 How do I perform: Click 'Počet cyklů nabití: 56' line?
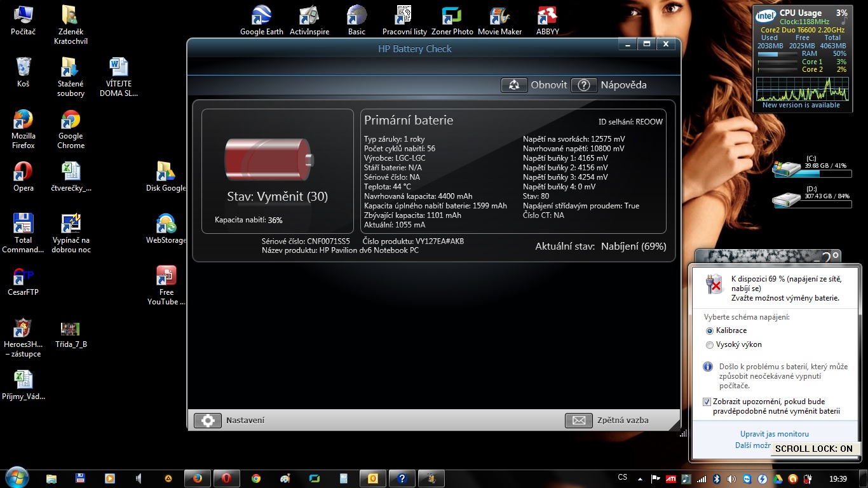coord(400,149)
